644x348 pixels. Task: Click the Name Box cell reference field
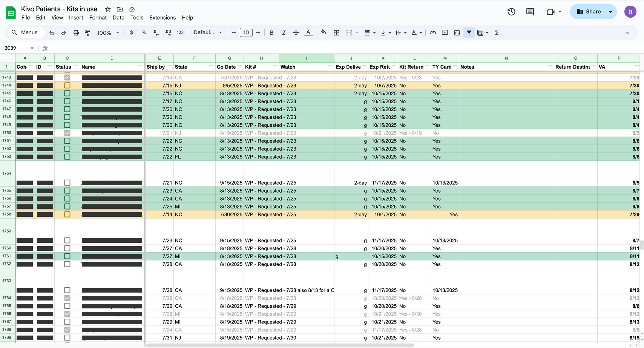15,48
